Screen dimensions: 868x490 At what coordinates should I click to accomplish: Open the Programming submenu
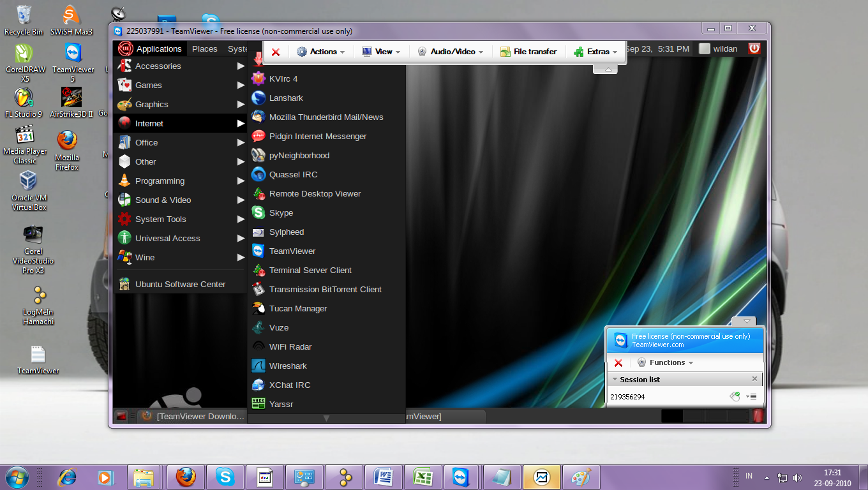pyautogui.click(x=181, y=181)
